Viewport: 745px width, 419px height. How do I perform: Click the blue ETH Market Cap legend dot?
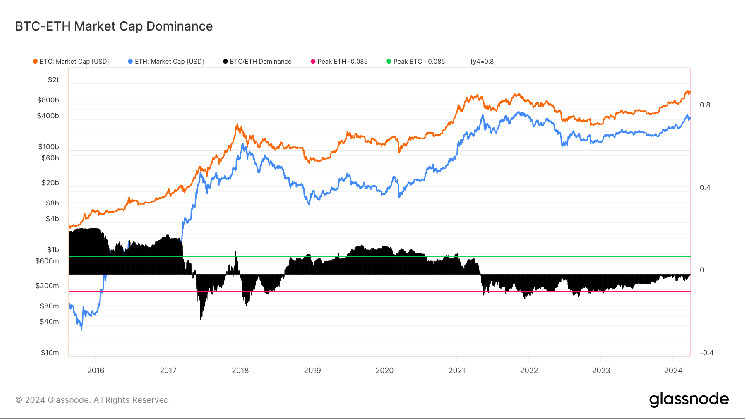click(x=131, y=62)
